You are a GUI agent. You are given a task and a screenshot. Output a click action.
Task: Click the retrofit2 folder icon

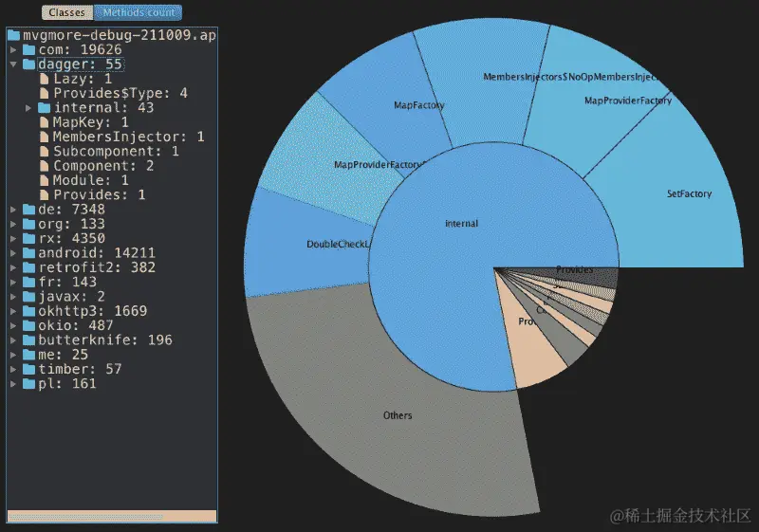[29, 267]
